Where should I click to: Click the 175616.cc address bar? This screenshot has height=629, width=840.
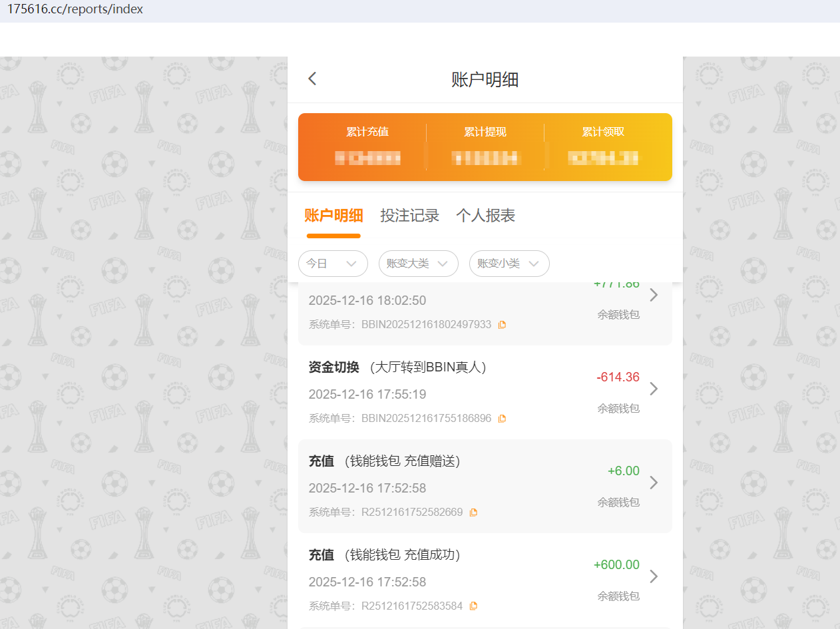pyautogui.click(x=75, y=9)
